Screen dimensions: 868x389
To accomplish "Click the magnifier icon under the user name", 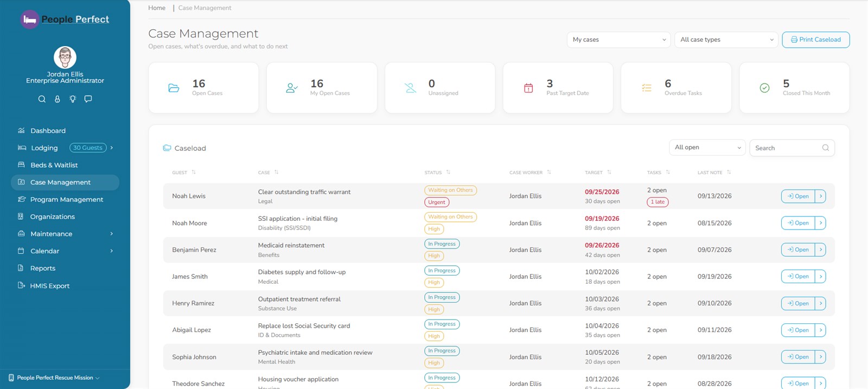I will pyautogui.click(x=42, y=99).
